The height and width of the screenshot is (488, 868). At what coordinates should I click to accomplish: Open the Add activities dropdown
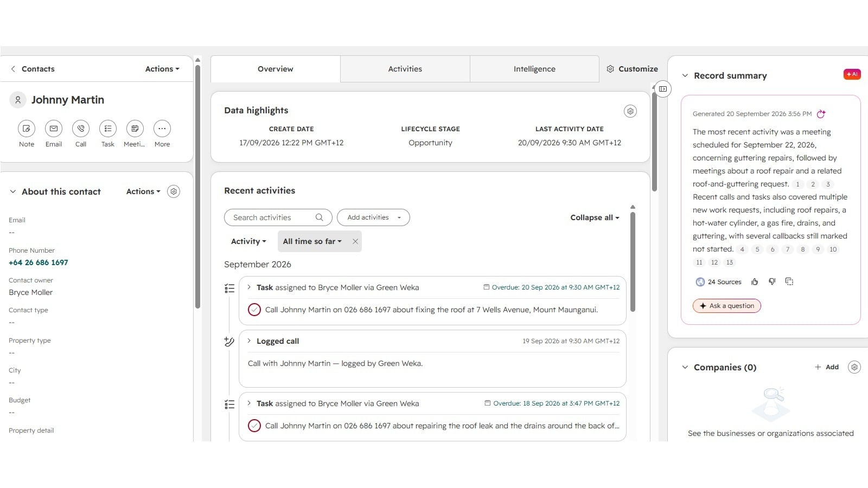tap(373, 217)
